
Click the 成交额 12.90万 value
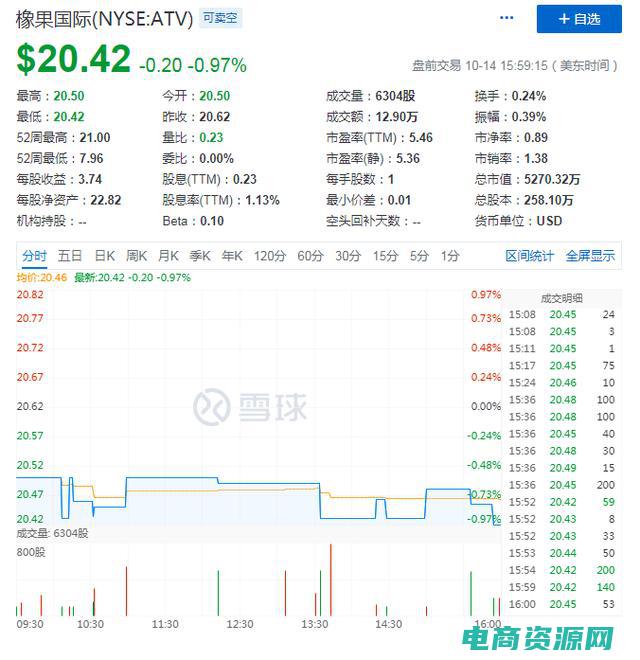tap(396, 117)
